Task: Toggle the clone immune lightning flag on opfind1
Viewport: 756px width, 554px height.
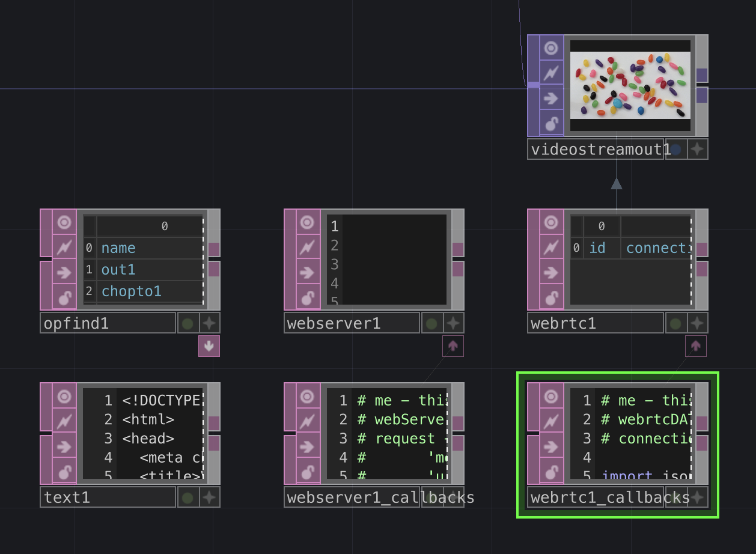Action: [64, 248]
